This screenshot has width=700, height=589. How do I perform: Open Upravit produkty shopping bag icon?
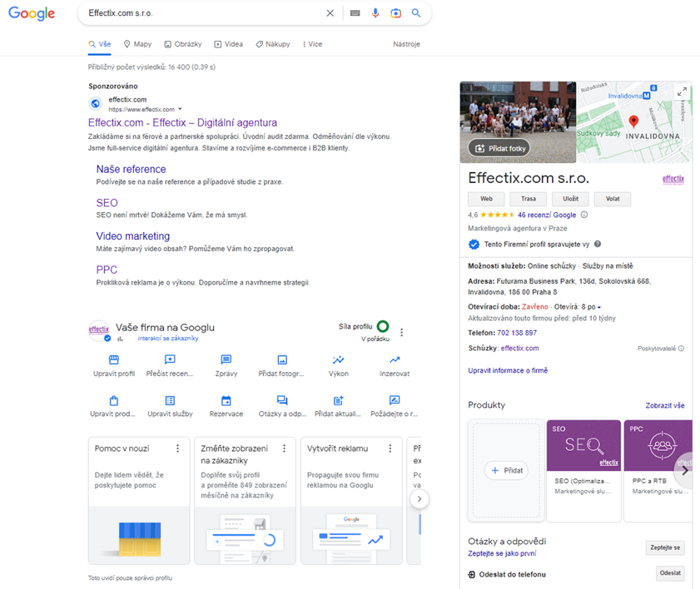pos(114,400)
